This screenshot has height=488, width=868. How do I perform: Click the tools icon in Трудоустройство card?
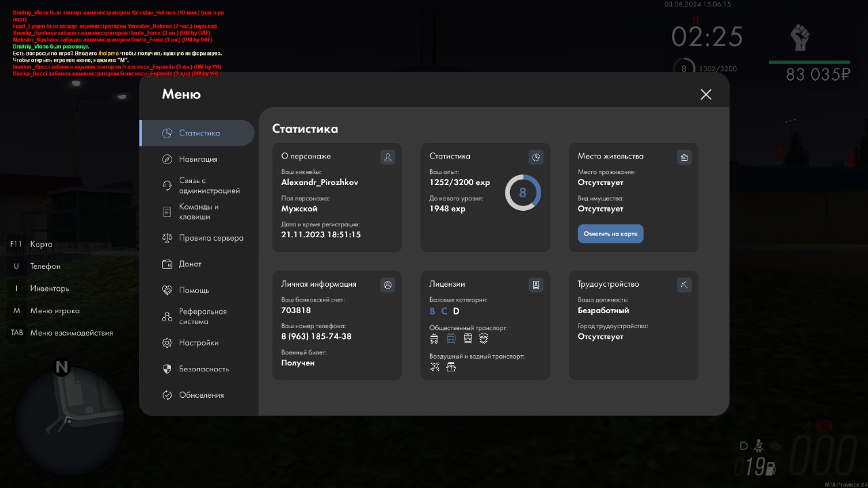[684, 285]
